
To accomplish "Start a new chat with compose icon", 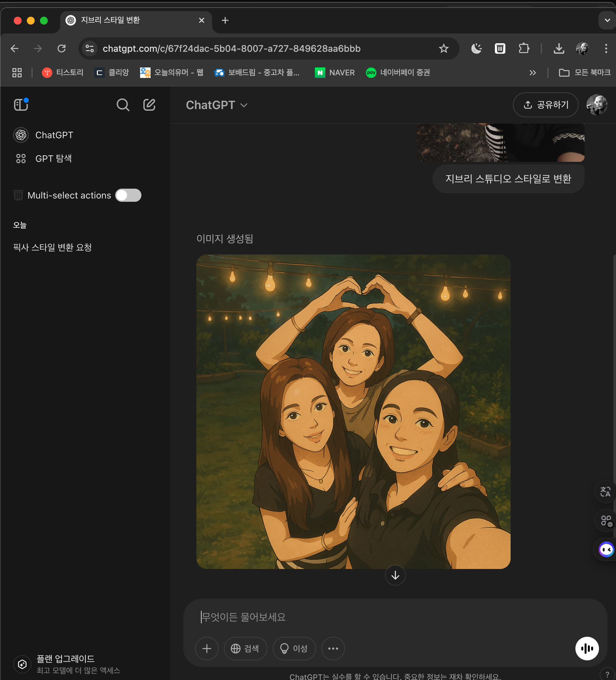I will point(149,105).
